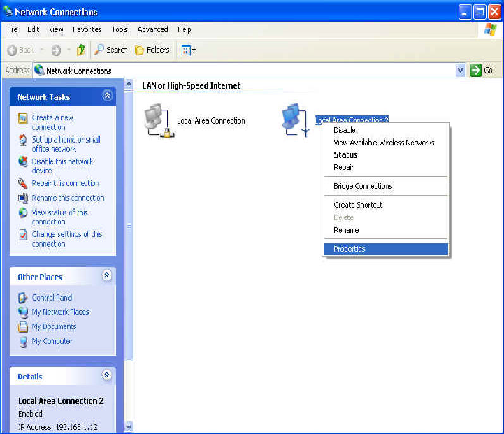
Task: Click the Back arrow toolbar icon
Action: pos(12,50)
